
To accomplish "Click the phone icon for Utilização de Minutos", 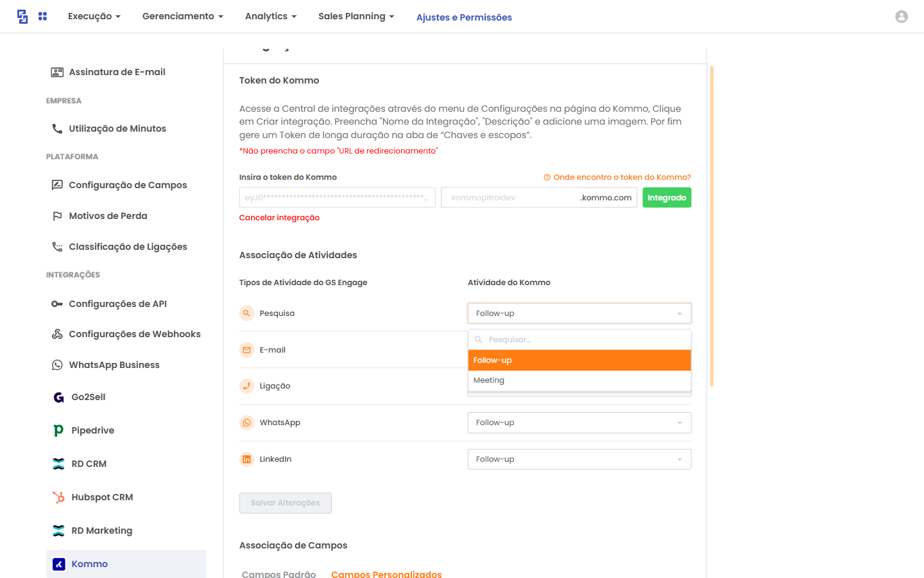I will coord(57,128).
